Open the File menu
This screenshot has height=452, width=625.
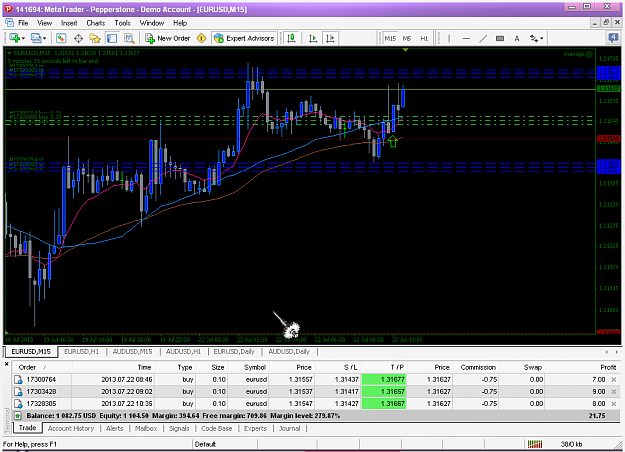23,23
